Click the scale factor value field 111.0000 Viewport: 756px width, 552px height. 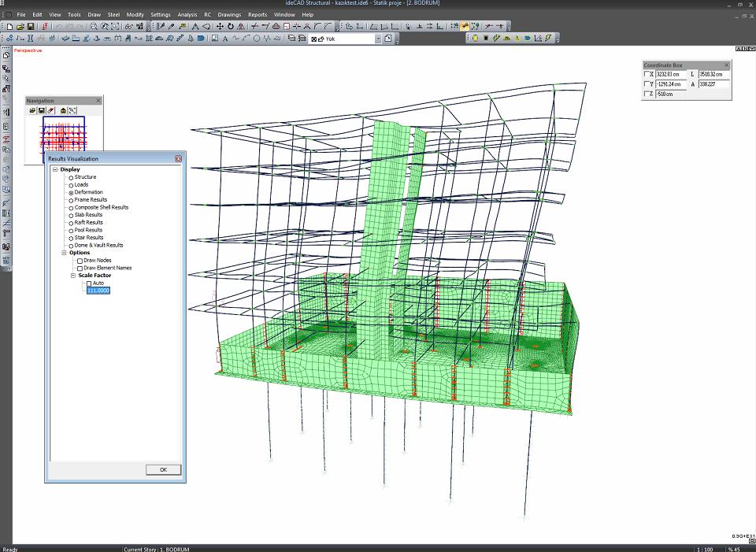point(98,291)
